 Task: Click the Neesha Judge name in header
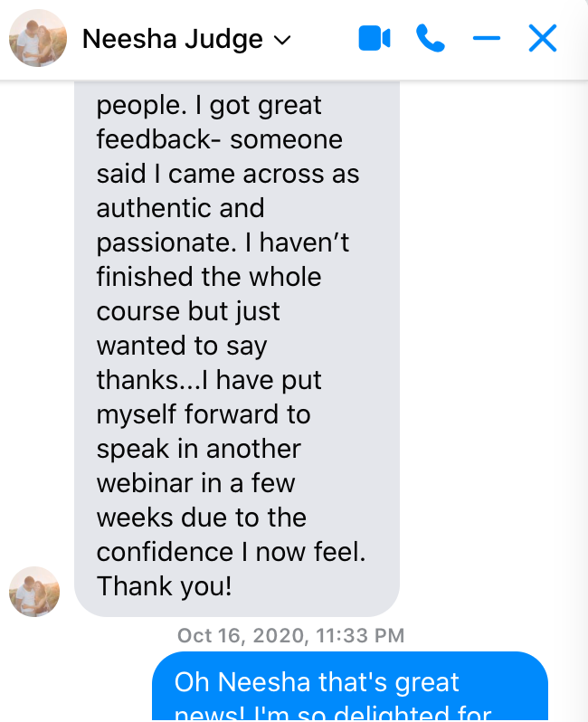click(x=172, y=40)
